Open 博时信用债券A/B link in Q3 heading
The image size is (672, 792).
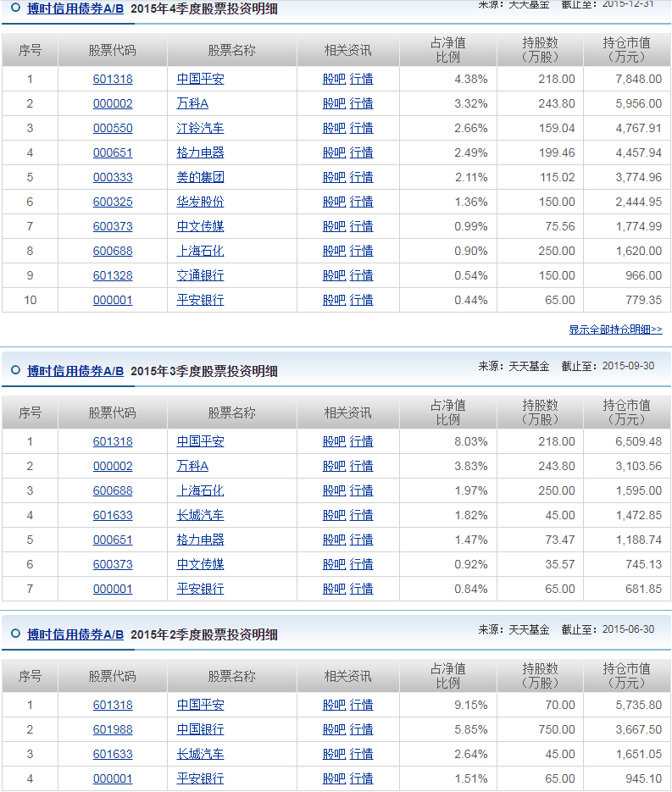[x=75, y=371]
